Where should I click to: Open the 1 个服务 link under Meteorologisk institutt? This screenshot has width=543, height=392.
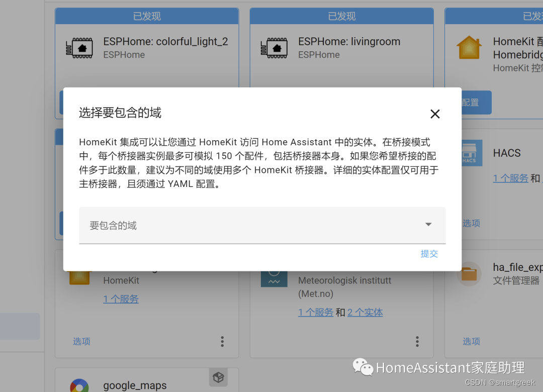click(x=316, y=313)
